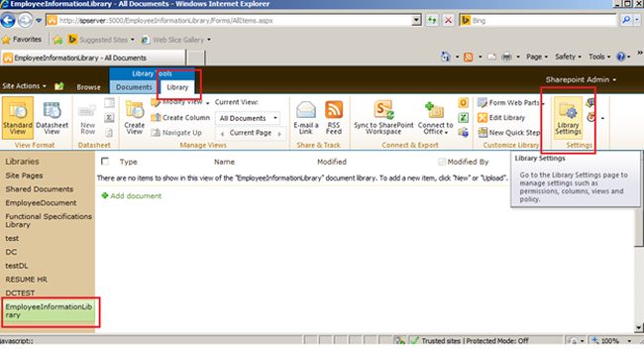Sort by the Type column header
Screen dimensions: 644x364
tap(128, 162)
